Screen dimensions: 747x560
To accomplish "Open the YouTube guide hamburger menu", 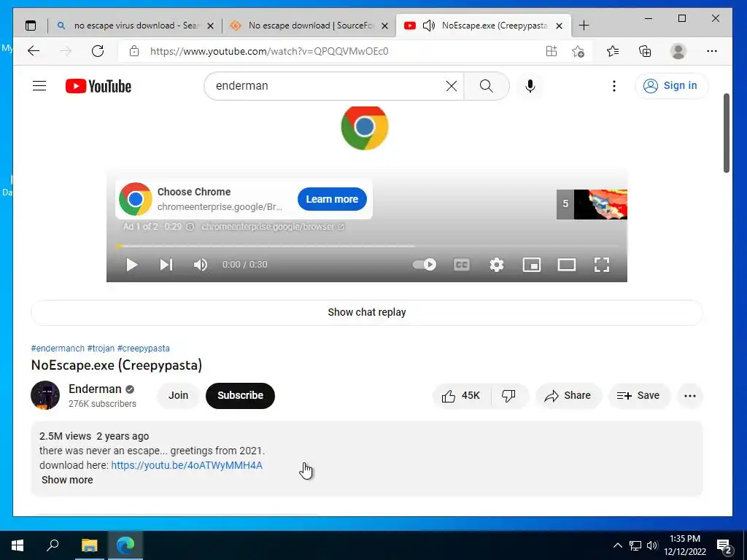I will [39, 86].
